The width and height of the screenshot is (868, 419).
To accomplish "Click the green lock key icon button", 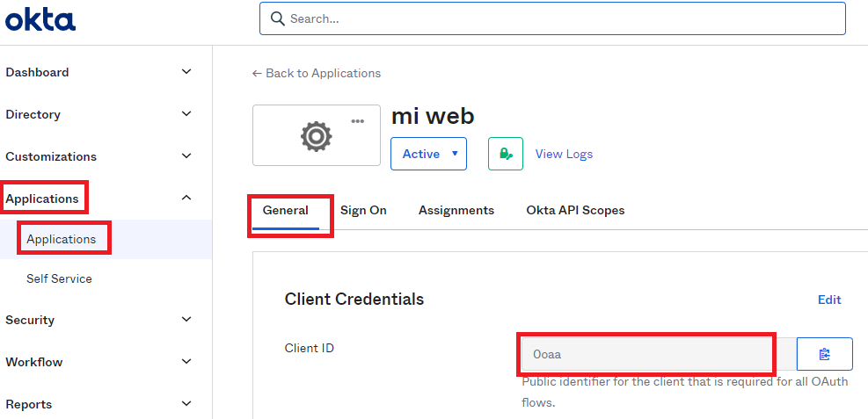I will [506, 154].
